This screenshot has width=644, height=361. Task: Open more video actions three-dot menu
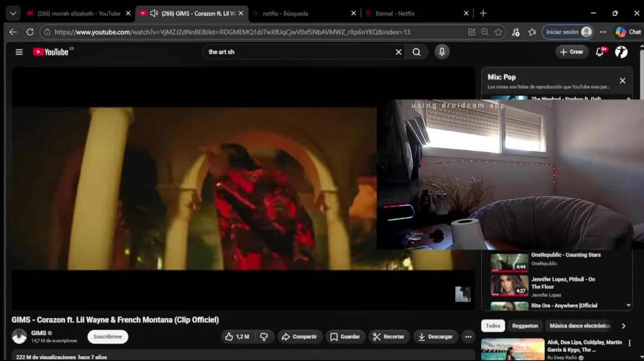click(468, 337)
